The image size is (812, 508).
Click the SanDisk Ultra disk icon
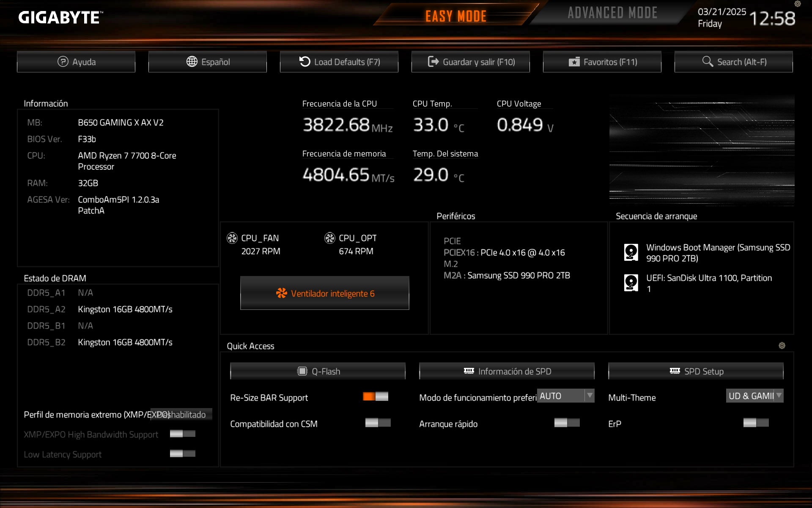click(631, 283)
